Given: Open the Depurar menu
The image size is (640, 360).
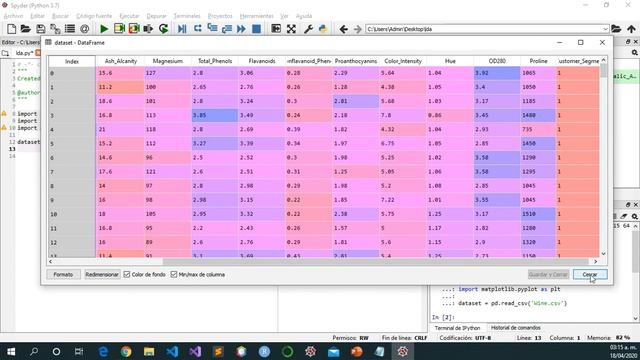Looking at the screenshot, I should [156, 16].
